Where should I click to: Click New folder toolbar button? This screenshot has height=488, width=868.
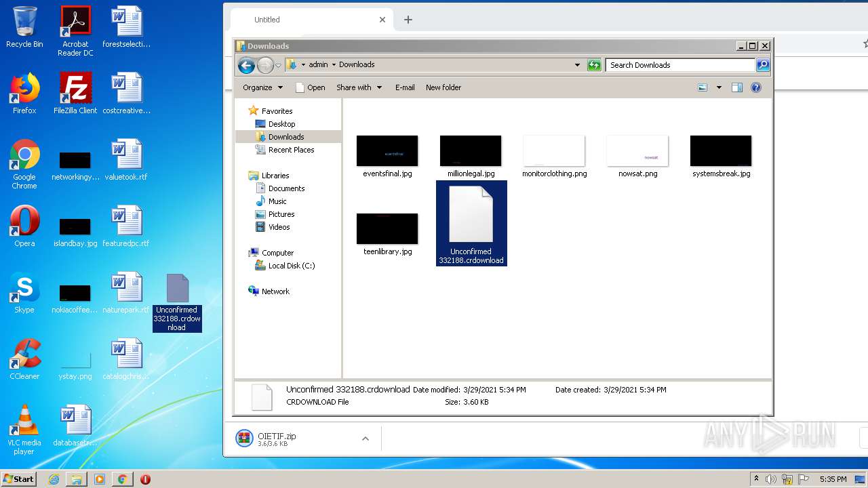pos(443,87)
